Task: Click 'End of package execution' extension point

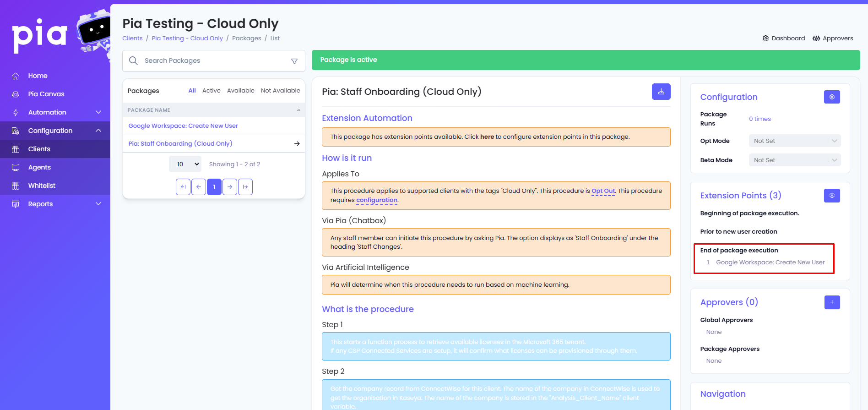Action: [x=739, y=251]
